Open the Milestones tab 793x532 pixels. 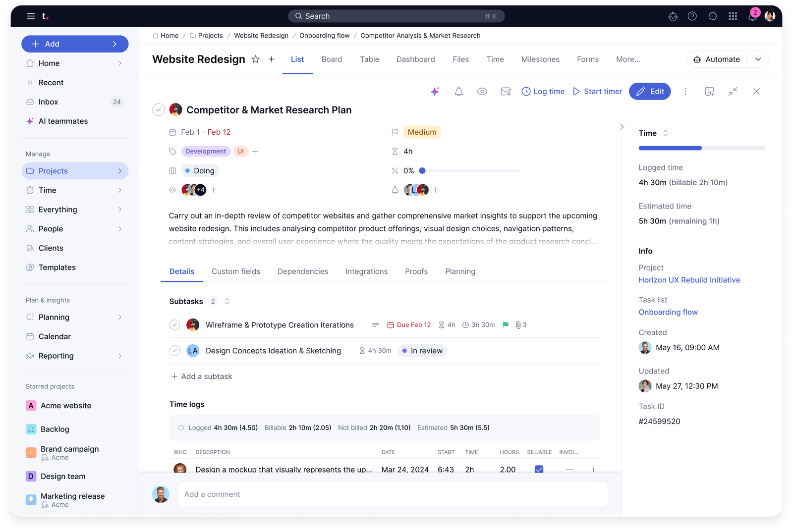[540, 59]
